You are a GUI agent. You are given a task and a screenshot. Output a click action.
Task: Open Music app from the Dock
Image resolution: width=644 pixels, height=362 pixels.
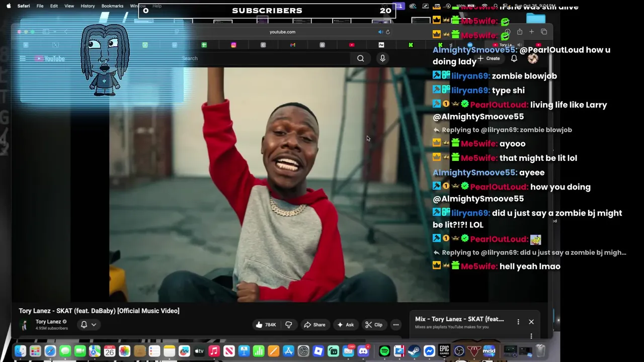coord(214,351)
